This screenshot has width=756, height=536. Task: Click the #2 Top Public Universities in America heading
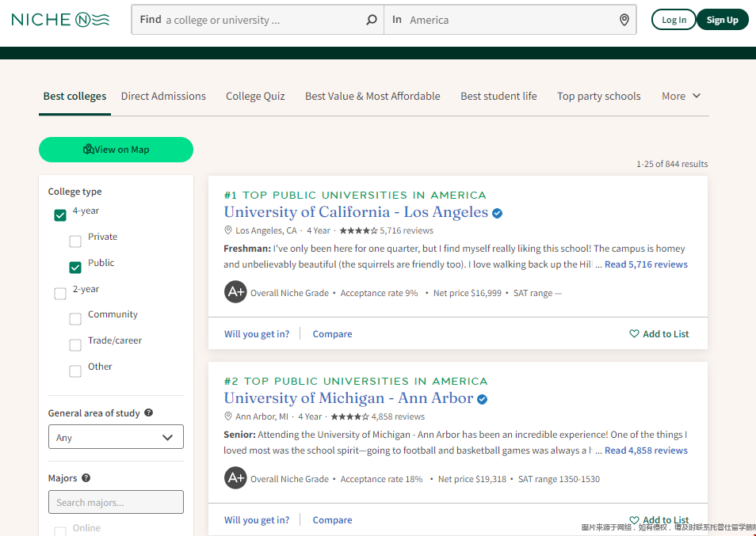[356, 381]
